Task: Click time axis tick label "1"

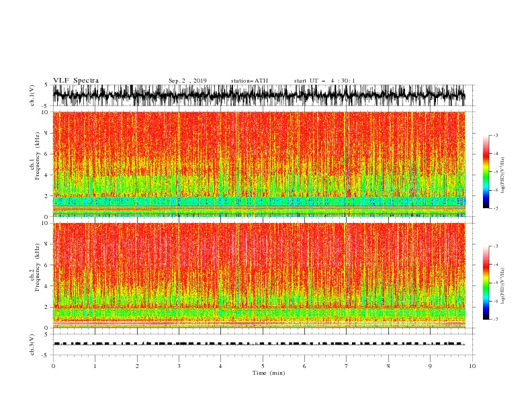Action: click(95, 366)
